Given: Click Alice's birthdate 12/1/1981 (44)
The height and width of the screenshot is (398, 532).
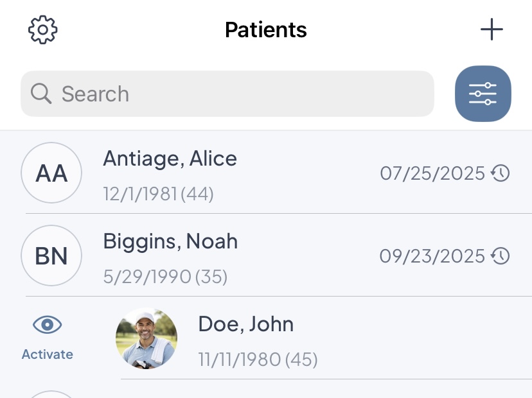Looking at the screenshot, I should [158, 194].
